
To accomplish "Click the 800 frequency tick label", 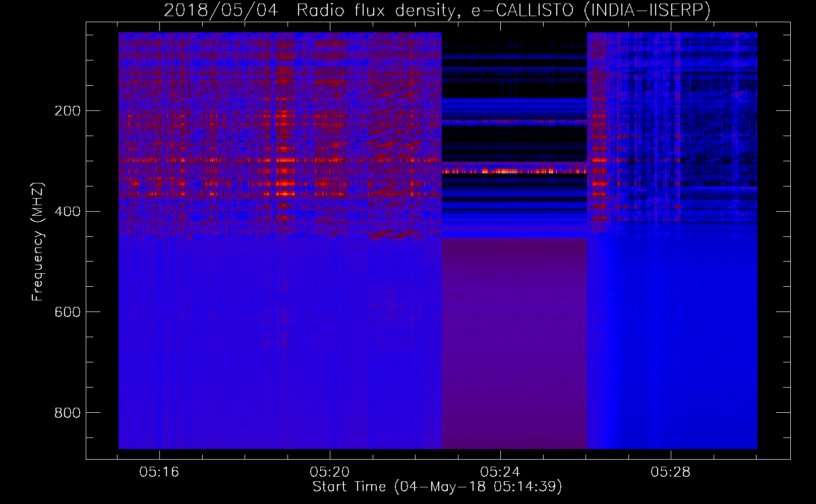I will pyautogui.click(x=68, y=413).
